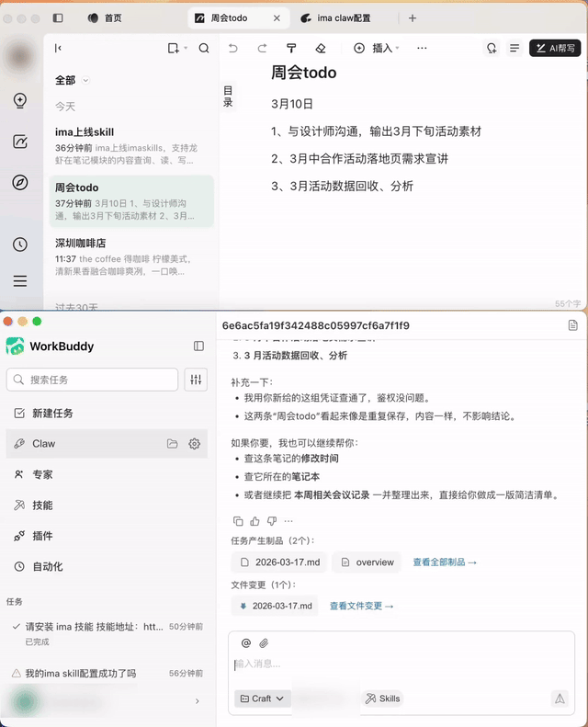Viewport: 588px width, 727px height.
Task: Open the notes edit icon in ima sidebar
Action: [x=20, y=142]
